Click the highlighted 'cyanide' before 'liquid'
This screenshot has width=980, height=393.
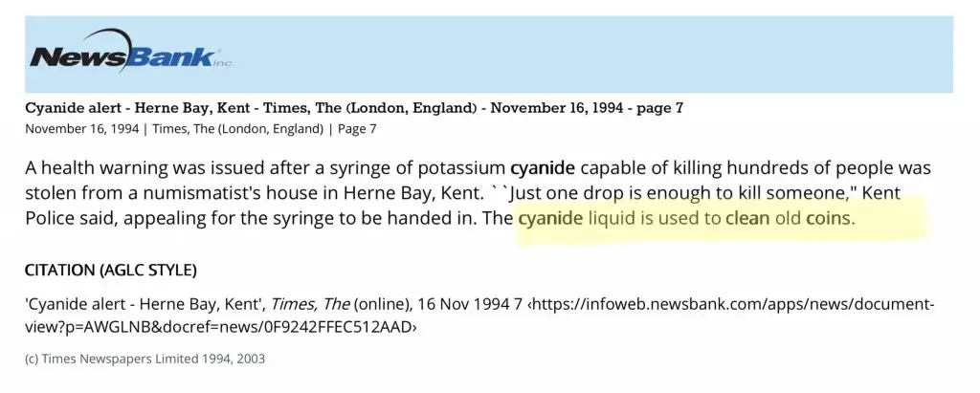pyautogui.click(x=550, y=219)
